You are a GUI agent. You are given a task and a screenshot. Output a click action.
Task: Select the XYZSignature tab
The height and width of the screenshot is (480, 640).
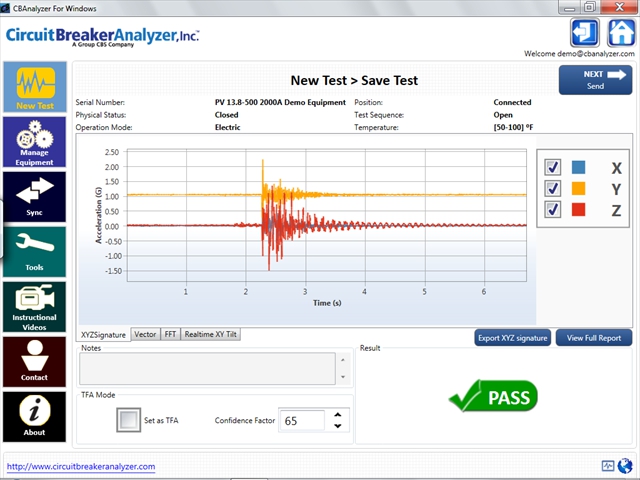(103, 335)
